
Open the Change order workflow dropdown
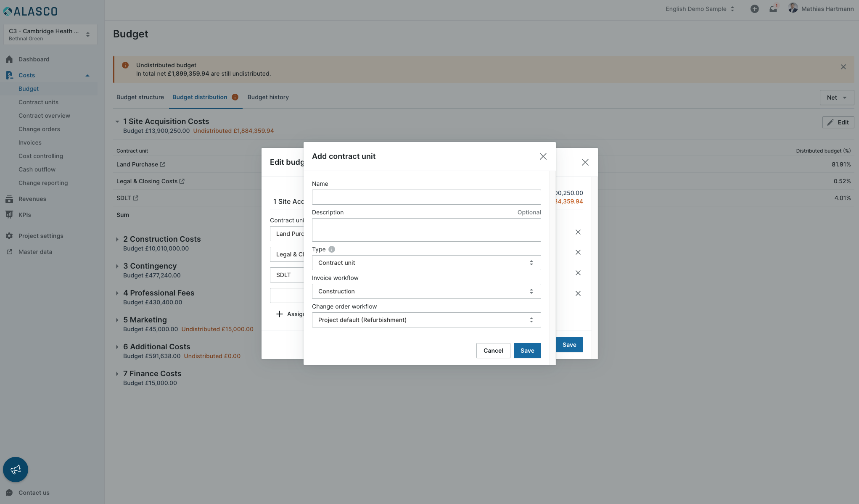click(x=426, y=320)
